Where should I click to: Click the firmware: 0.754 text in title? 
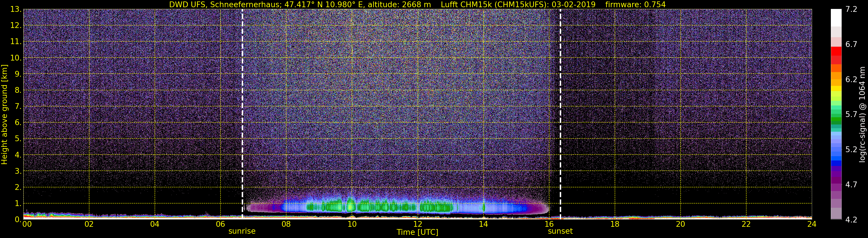tap(636, 4)
